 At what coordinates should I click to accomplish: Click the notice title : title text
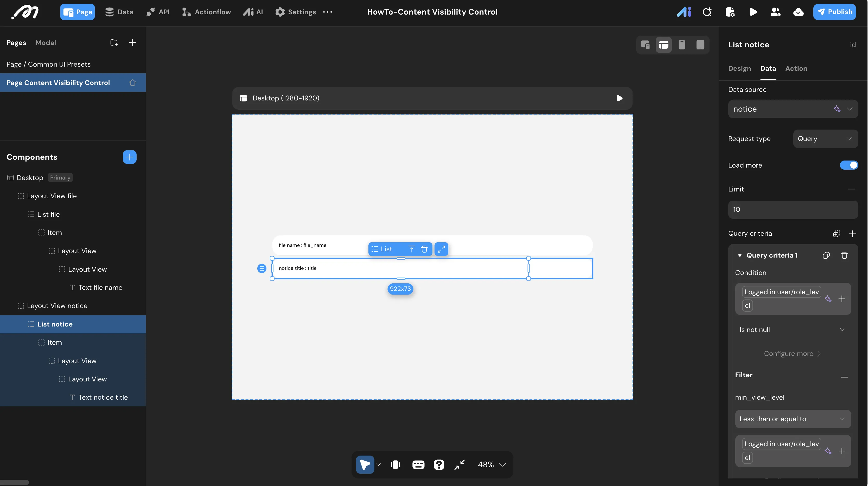coord(298,268)
